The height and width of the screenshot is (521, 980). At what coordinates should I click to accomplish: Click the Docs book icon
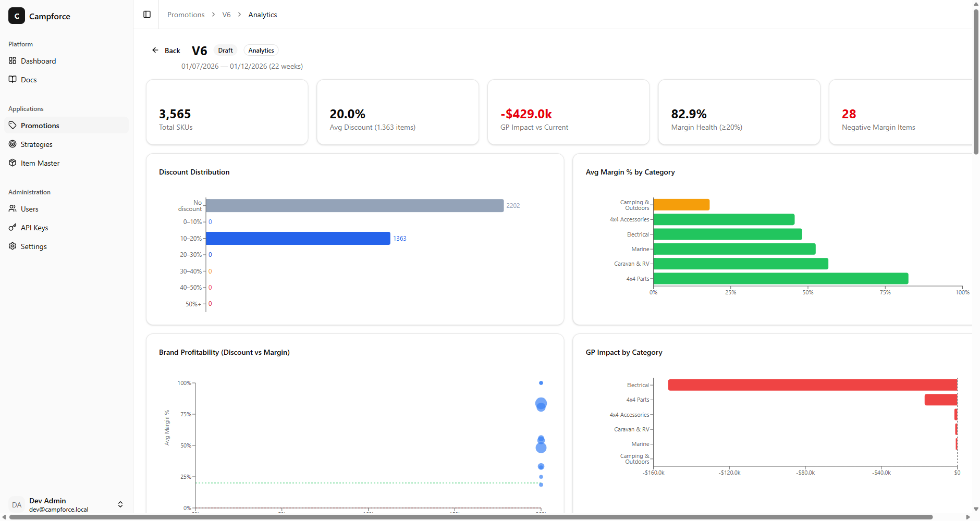[13, 79]
